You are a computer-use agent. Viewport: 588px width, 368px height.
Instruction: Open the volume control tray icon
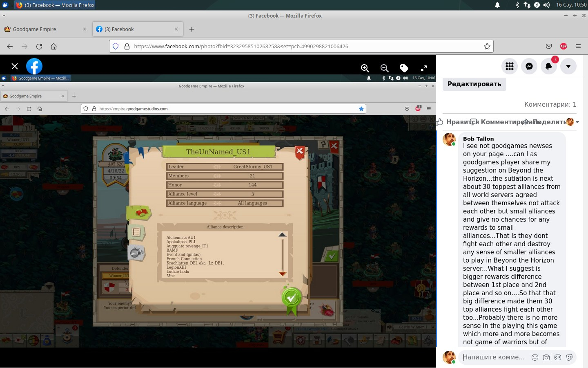[546, 5]
